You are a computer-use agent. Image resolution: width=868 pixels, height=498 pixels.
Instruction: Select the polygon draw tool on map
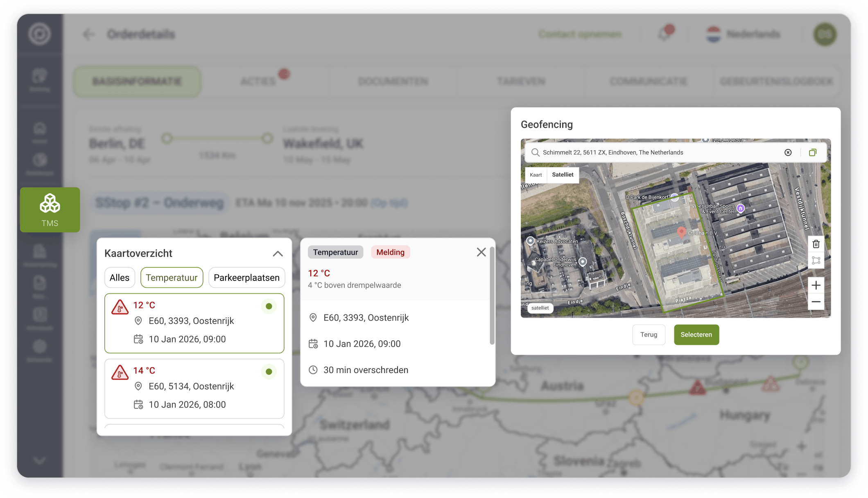(816, 260)
